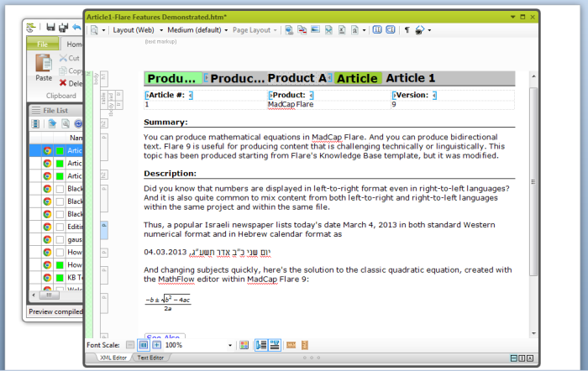The image size is (588, 371).
Task: Click the Flare application logo icon
Action: click(x=31, y=28)
